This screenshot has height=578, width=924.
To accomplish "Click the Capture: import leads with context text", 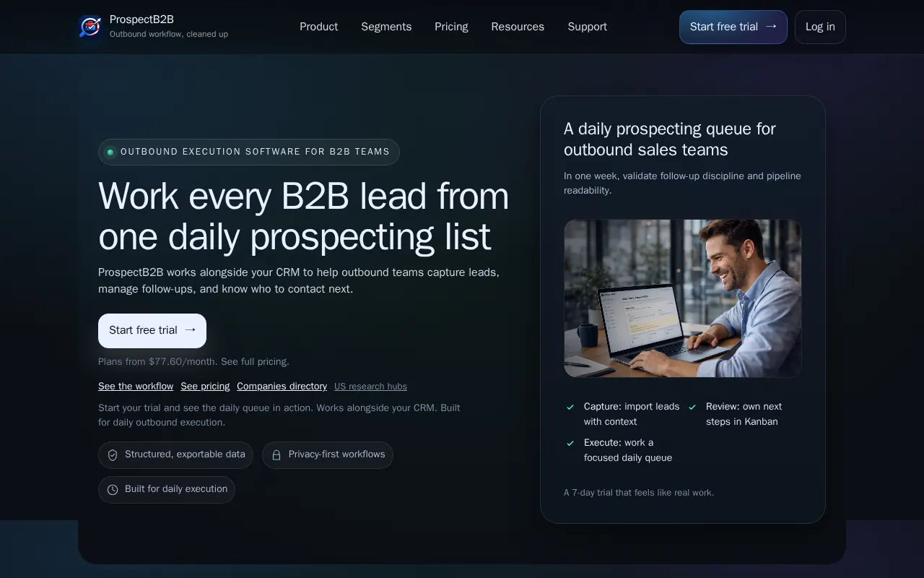I will click(632, 414).
